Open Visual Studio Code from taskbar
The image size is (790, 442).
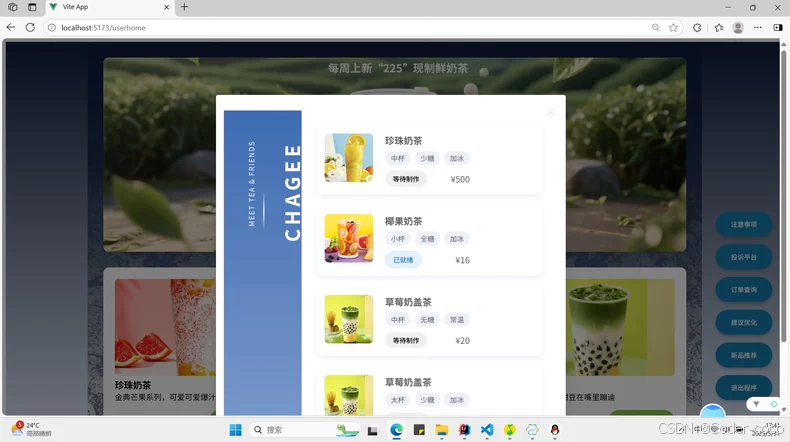pos(487,430)
